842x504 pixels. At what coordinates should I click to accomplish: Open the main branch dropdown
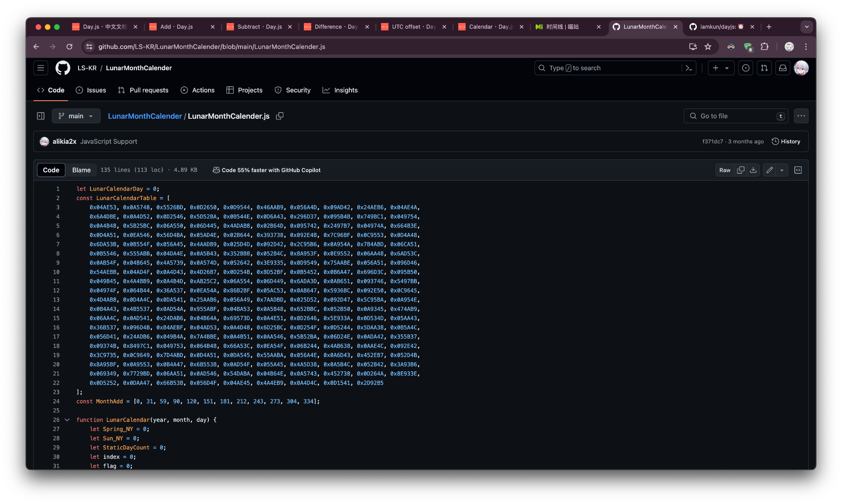point(76,116)
